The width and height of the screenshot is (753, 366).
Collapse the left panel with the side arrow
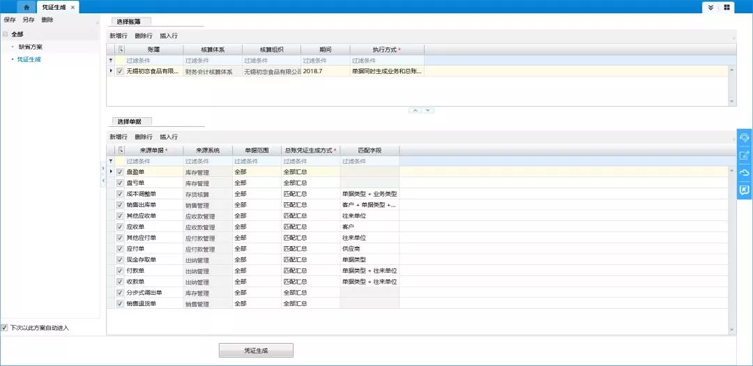click(x=103, y=180)
